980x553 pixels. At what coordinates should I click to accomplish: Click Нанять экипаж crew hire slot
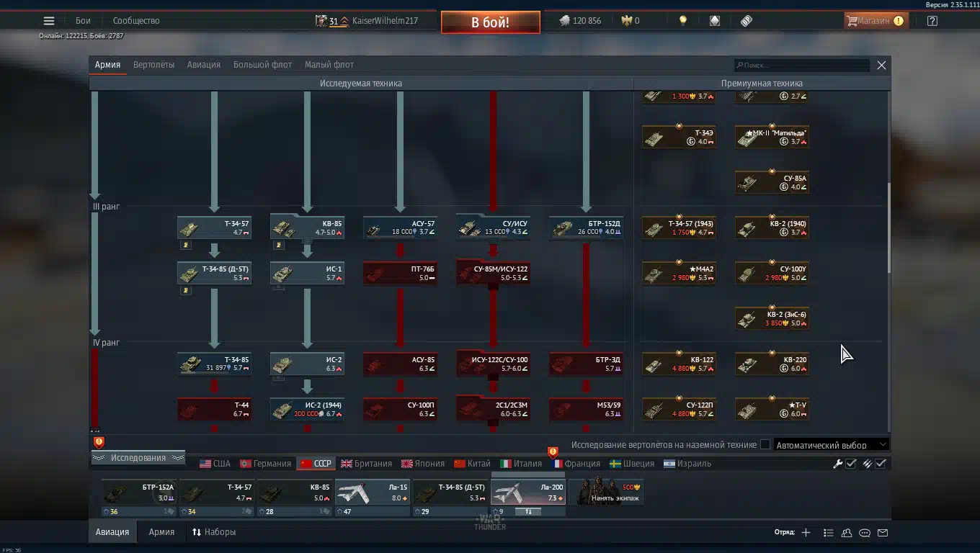(x=607, y=492)
